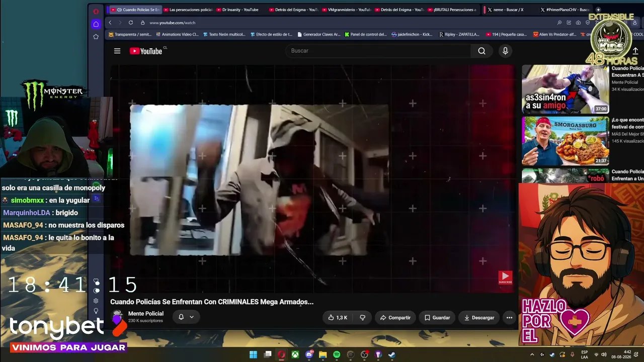Viewport: 644px width, 362px height.
Task: Click the Descargar download button
Action: point(479,318)
